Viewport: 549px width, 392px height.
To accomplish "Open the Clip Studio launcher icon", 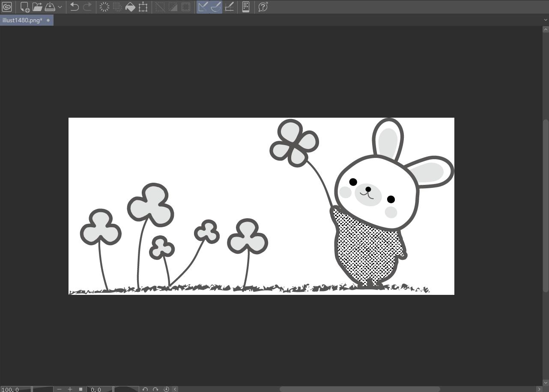I will (7, 7).
